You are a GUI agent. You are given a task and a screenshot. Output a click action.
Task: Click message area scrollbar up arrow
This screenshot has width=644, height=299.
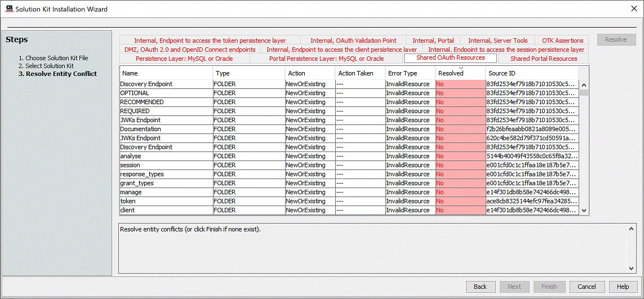click(x=632, y=229)
